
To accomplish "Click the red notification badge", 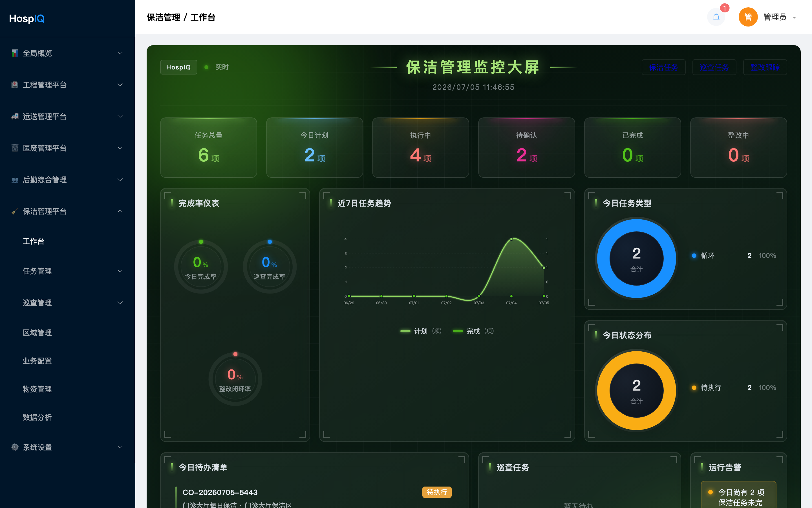I will [724, 8].
